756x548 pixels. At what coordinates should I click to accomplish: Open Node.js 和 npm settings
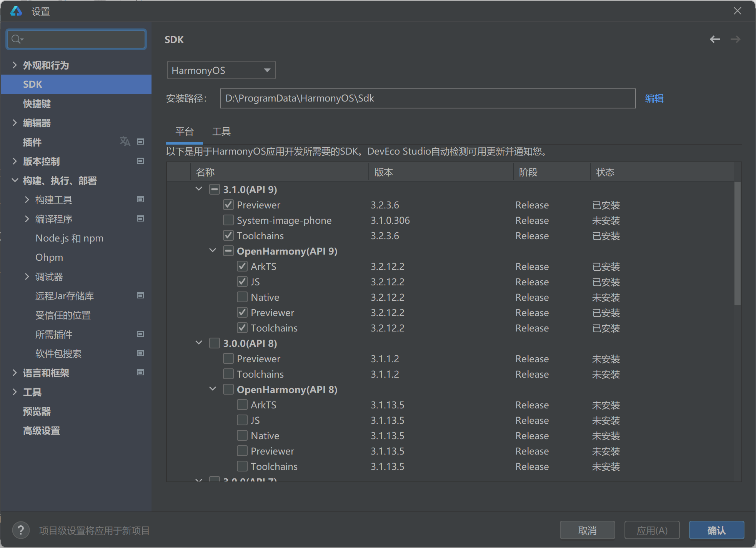(x=69, y=238)
